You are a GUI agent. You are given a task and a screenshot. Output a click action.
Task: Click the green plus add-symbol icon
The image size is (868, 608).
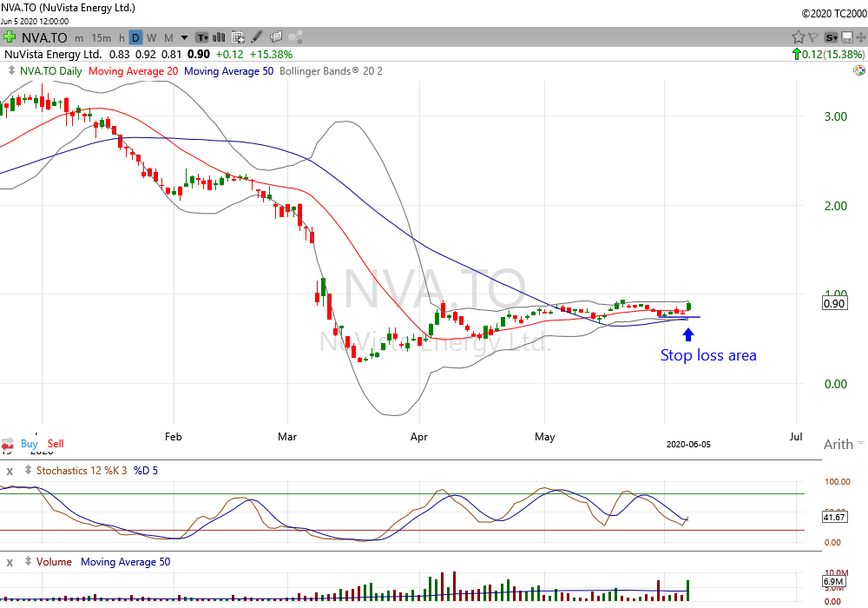[10, 37]
